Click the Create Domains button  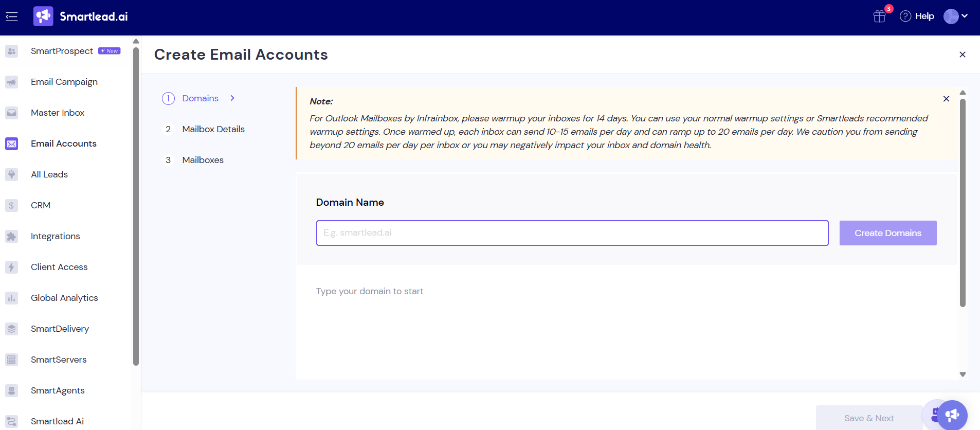click(888, 233)
